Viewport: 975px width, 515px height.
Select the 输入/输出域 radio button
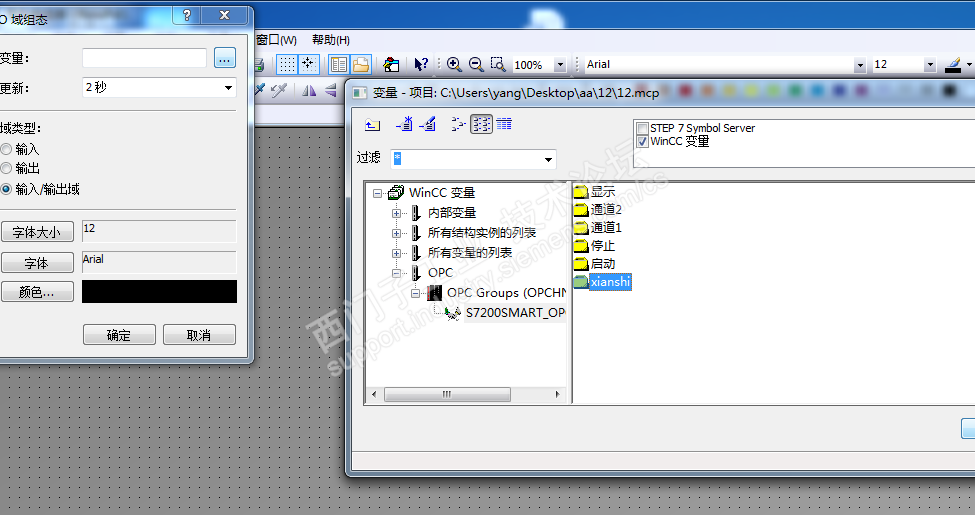click(6, 188)
